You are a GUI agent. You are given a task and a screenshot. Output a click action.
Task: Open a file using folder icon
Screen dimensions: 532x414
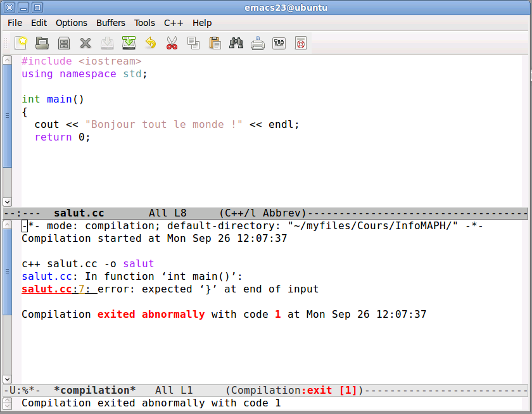click(x=42, y=43)
